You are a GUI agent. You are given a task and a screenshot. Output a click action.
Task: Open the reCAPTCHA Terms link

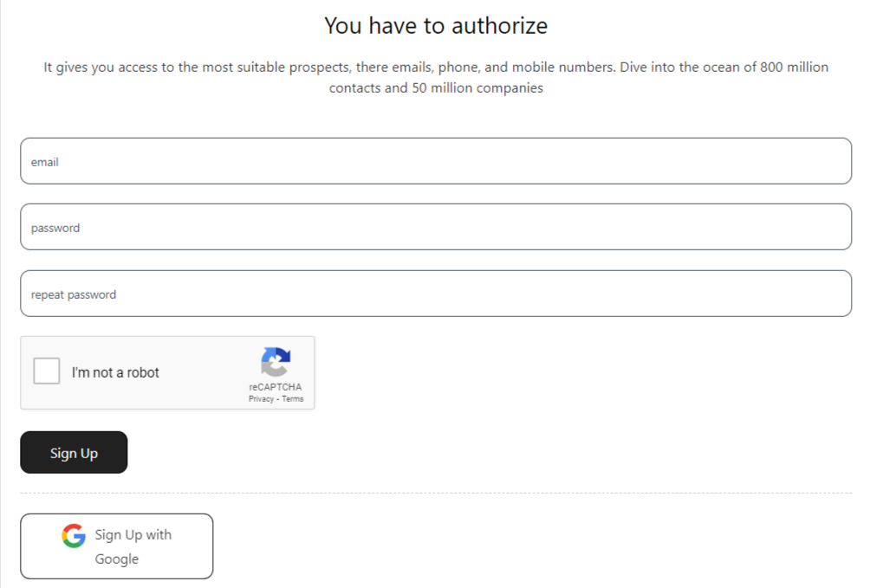(x=292, y=399)
